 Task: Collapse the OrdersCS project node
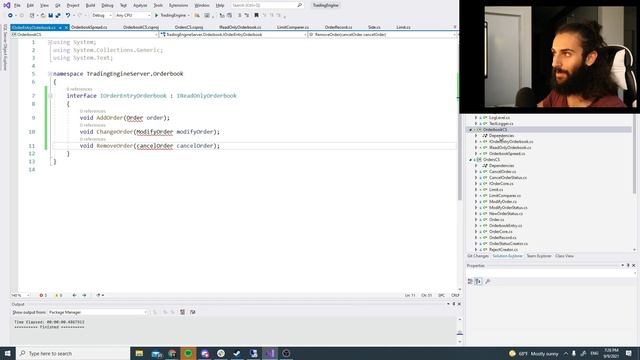click(471, 160)
